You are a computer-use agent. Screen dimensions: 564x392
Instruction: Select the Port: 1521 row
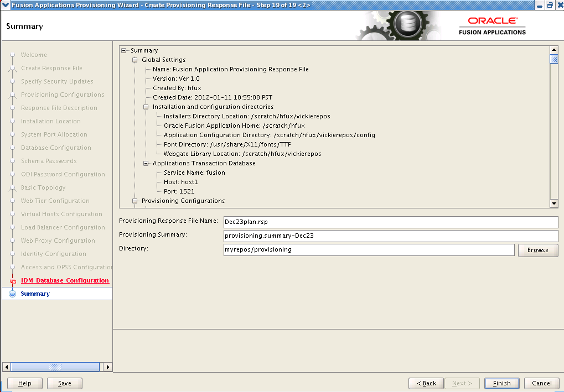coord(179,191)
